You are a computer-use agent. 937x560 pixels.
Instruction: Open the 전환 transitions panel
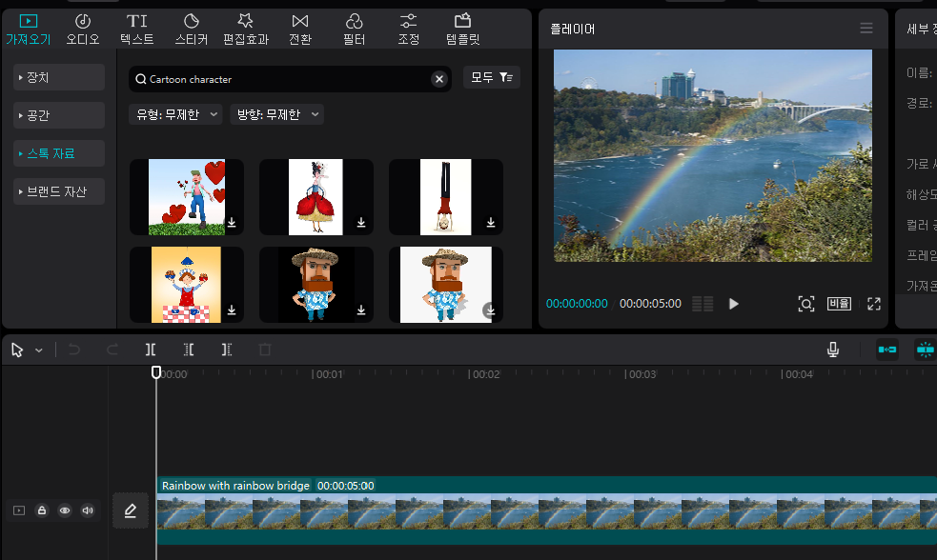coord(300,30)
